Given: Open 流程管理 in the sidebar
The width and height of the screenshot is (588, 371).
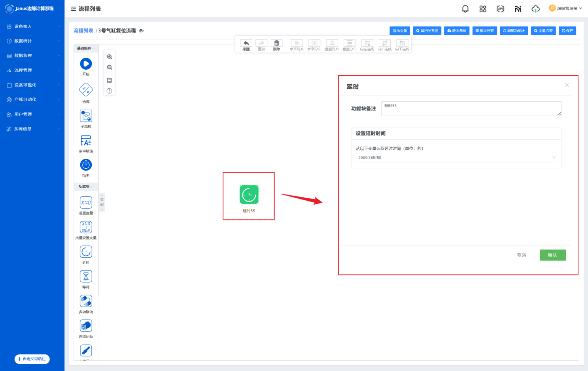Looking at the screenshot, I should [32, 70].
